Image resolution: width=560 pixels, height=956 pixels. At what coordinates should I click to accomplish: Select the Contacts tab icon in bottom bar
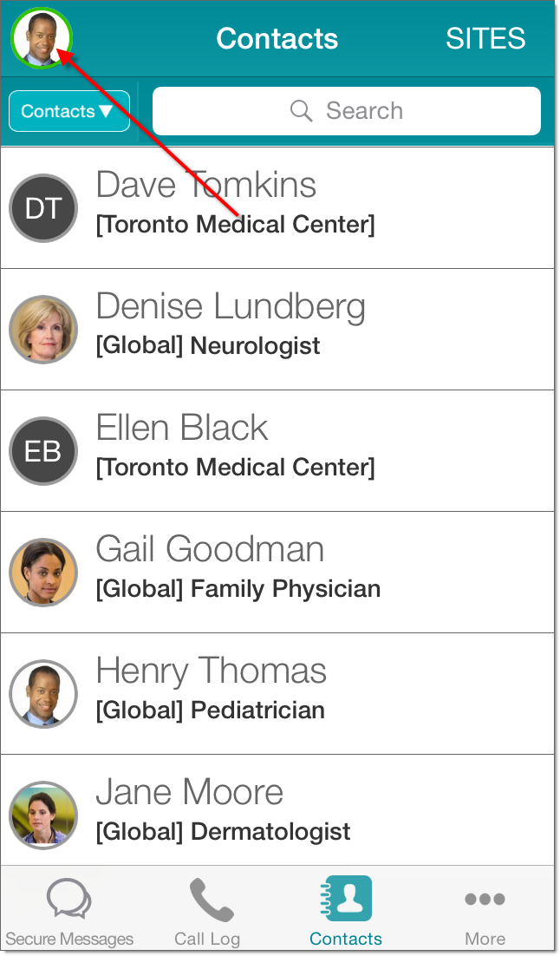[346, 900]
